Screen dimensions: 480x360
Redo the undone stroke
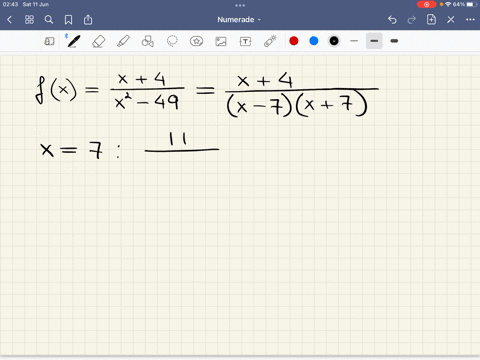412,20
